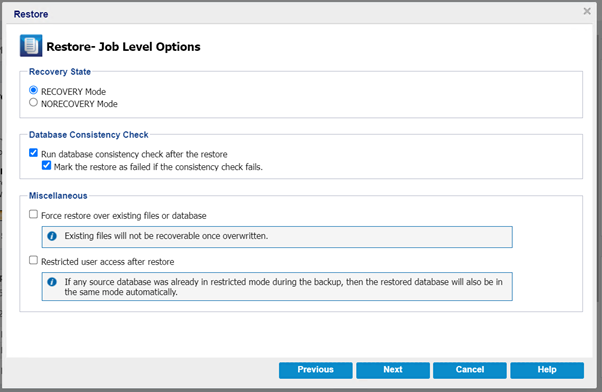Cancel the restore wizard

[470, 370]
